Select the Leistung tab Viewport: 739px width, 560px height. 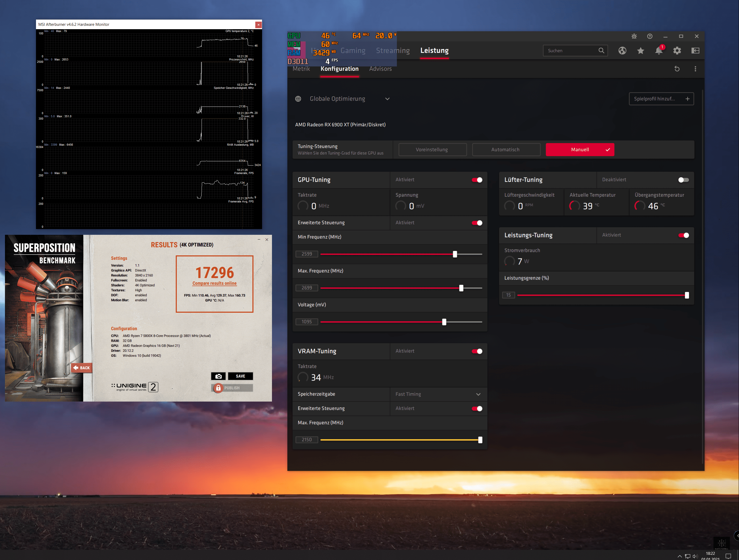(x=434, y=50)
